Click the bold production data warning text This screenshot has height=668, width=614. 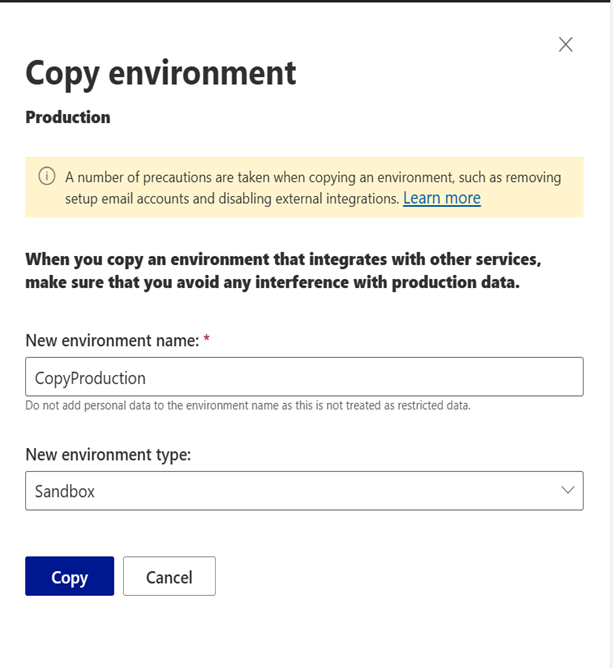point(283,271)
